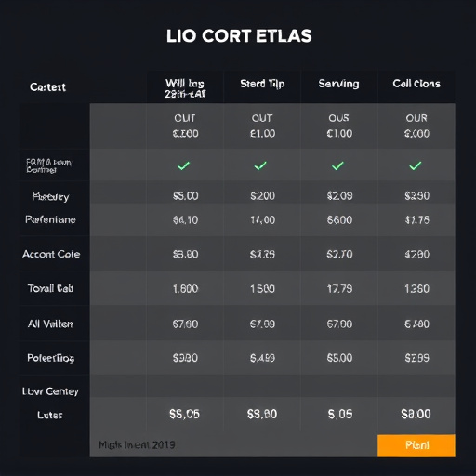Select the Lutes row label
Image resolution: width=476 pixels, height=476 pixels.
tap(50, 415)
